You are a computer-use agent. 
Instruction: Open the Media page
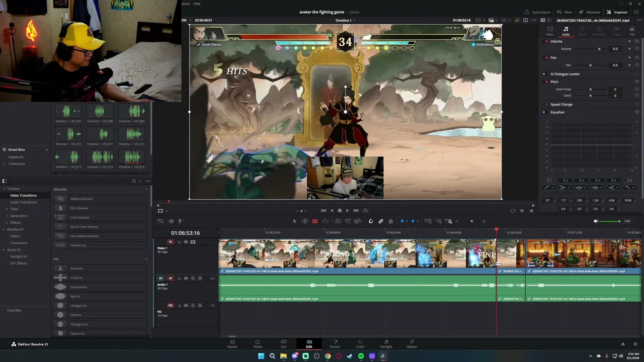(x=232, y=344)
